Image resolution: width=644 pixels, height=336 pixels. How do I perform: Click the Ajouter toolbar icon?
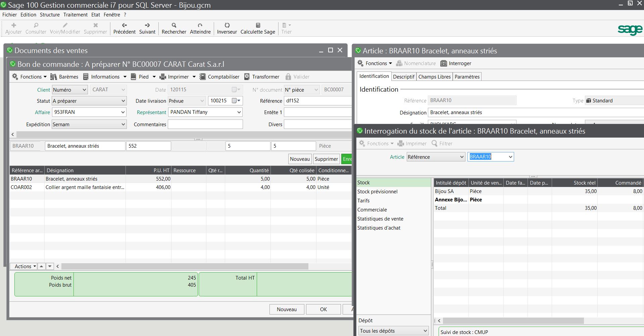tap(14, 28)
